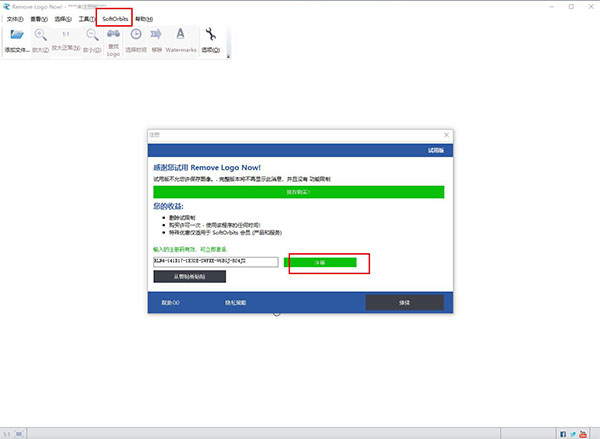600x439 pixels.
Task: Click the green register button
Action: coord(320,262)
